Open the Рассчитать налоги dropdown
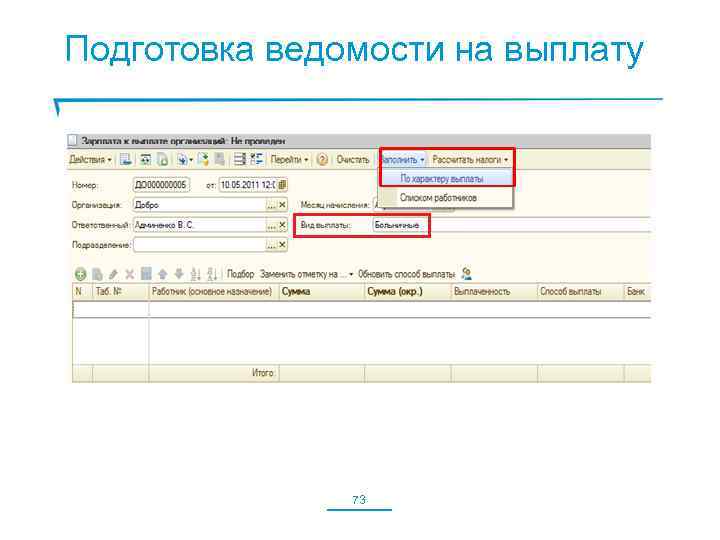This screenshot has height=540, width=720. coord(470,159)
